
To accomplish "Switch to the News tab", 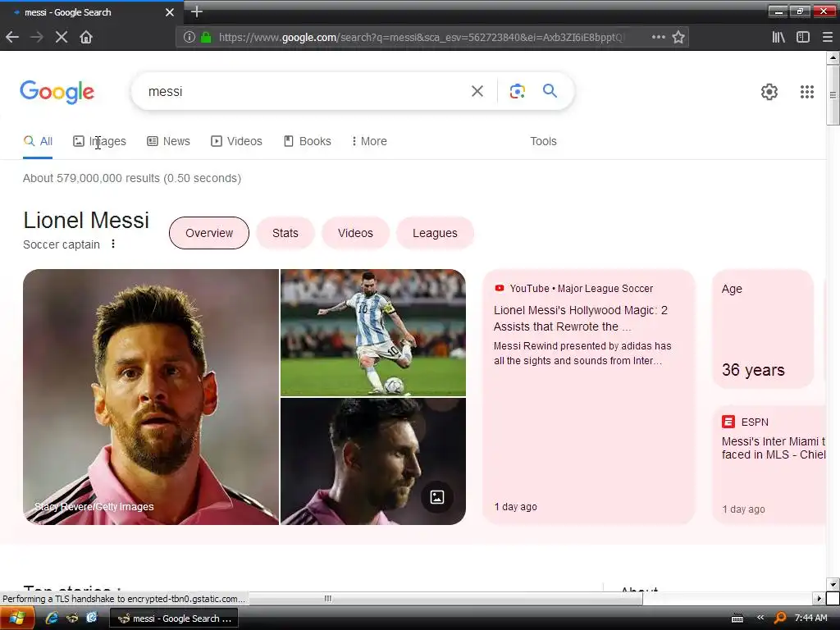I will (x=168, y=141).
